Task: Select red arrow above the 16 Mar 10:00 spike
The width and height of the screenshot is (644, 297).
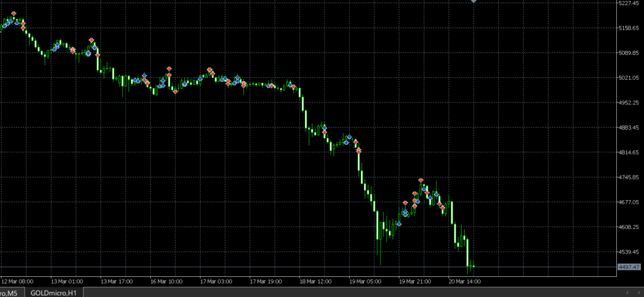Action: click(169, 68)
